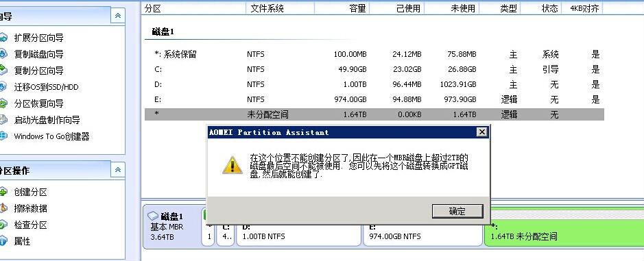644x261 pixels.
Task: Select Windows To Go创建器 text link
Action: (x=51, y=136)
